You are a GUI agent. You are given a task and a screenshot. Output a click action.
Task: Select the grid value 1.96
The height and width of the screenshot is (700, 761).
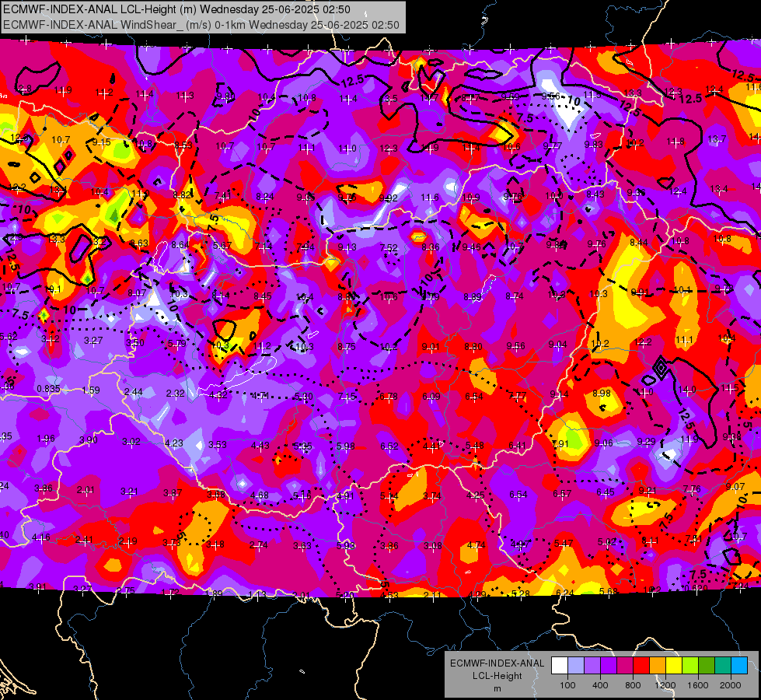[46, 439]
